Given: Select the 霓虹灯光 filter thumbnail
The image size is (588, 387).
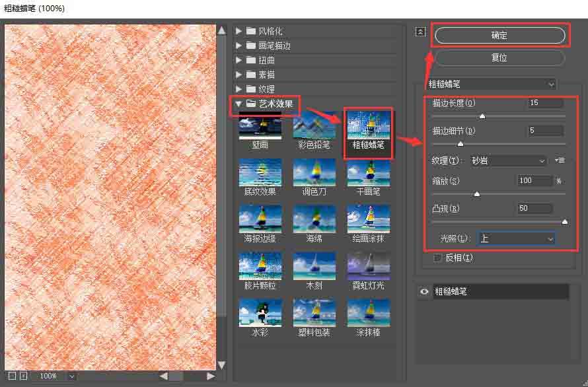Looking at the screenshot, I should point(369,266).
